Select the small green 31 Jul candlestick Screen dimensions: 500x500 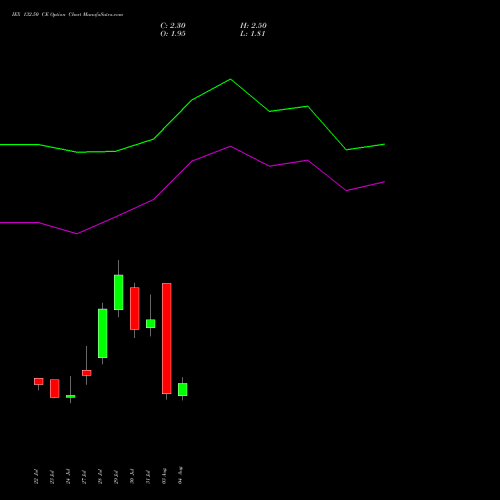coord(151,324)
